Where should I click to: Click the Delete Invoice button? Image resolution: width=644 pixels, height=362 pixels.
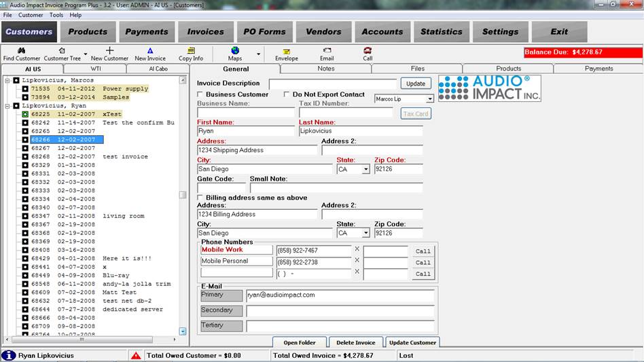(x=357, y=342)
